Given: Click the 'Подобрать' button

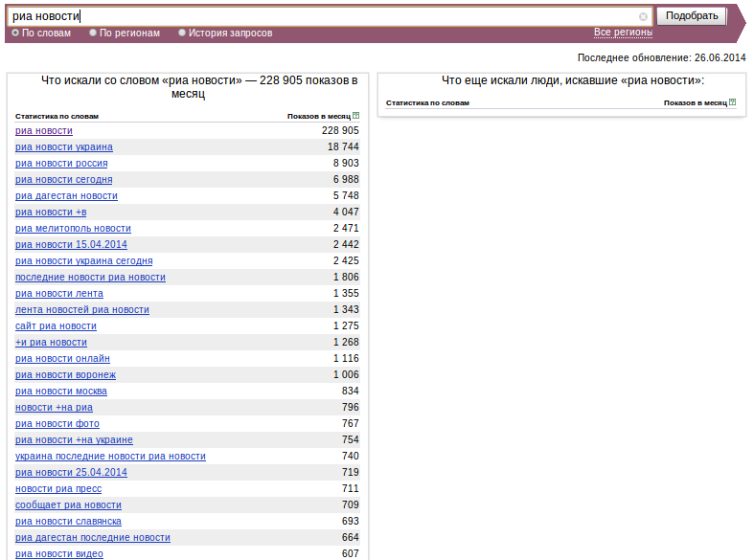Looking at the screenshot, I should [692, 16].
